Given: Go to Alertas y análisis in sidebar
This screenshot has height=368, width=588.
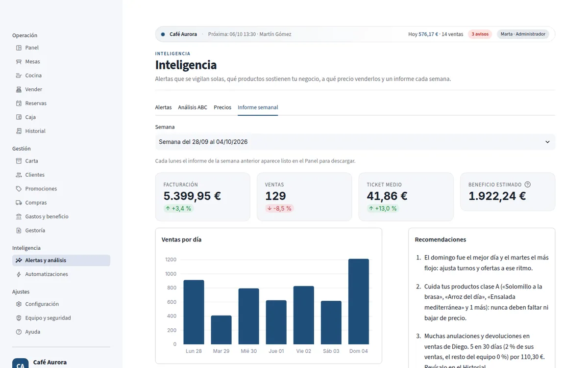Looking at the screenshot, I should (x=61, y=261).
